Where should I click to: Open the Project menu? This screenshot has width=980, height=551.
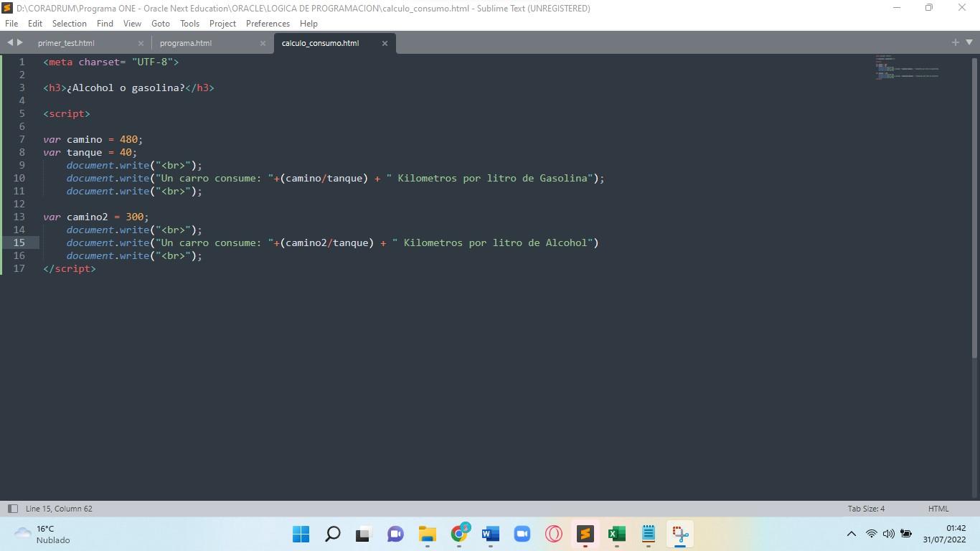pyautogui.click(x=222, y=23)
